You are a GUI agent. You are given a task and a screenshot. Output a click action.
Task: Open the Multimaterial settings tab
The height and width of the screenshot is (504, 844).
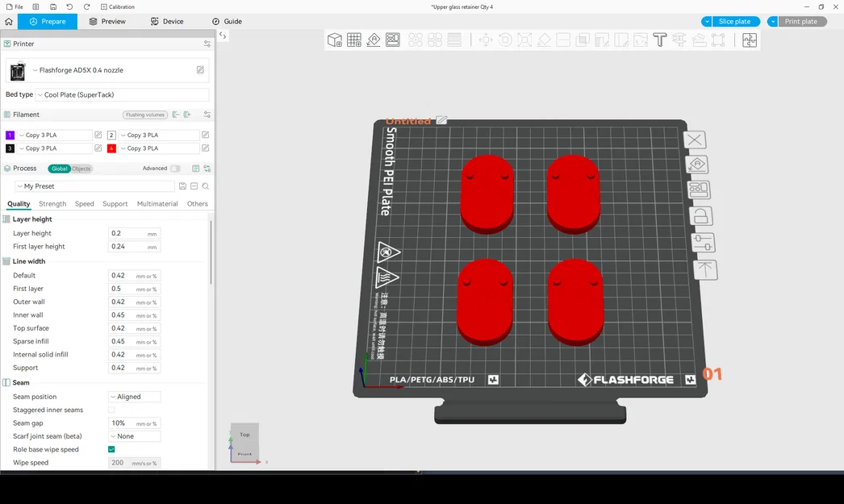point(157,204)
